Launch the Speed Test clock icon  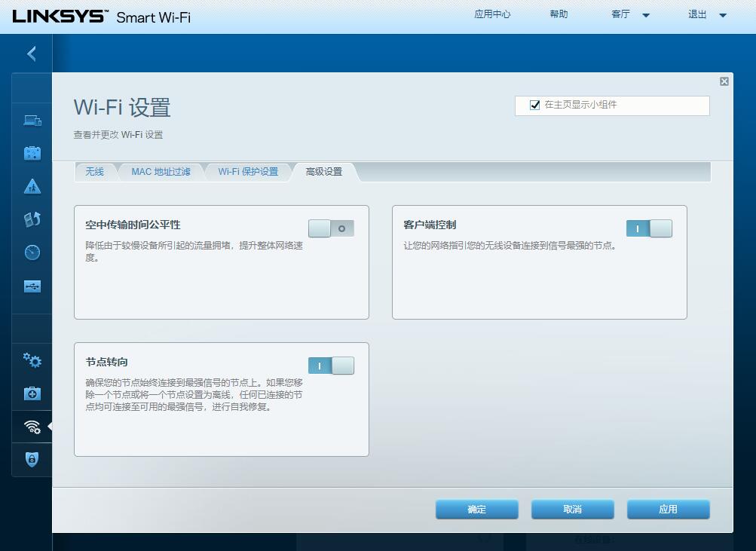31,252
